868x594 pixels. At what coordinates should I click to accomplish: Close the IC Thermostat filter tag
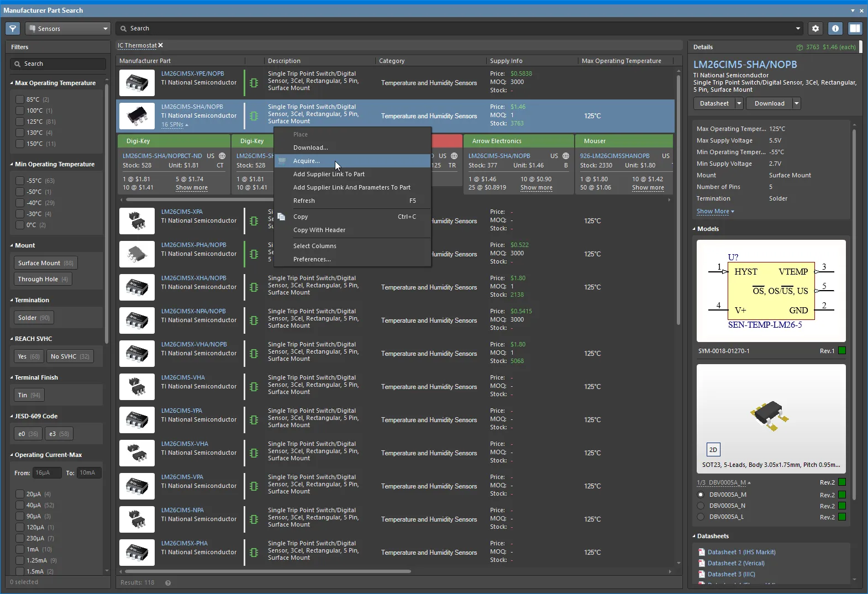tap(161, 45)
